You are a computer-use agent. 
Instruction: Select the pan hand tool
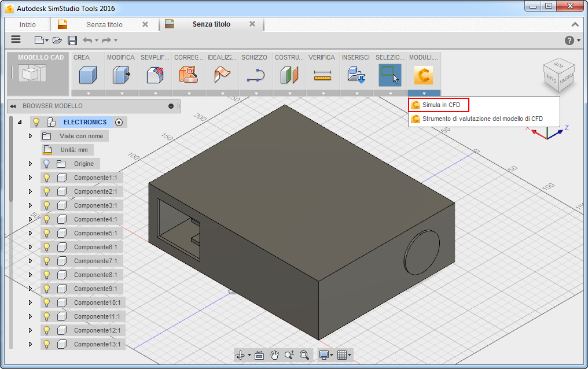274,355
